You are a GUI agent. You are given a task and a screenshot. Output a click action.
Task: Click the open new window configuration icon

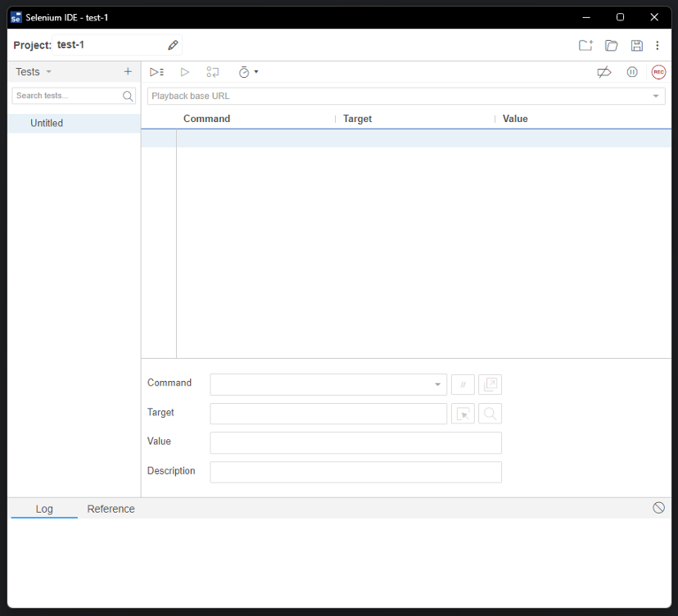(490, 384)
